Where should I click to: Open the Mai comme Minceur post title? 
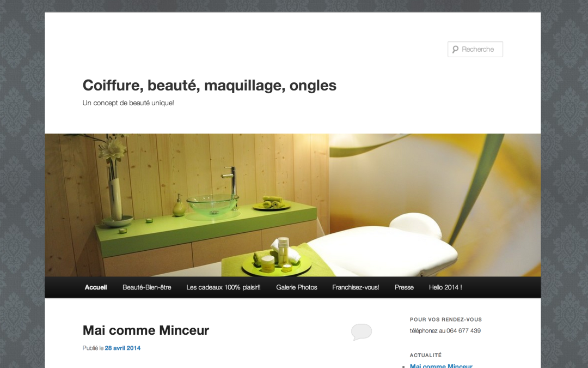click(x=145, y=330)
